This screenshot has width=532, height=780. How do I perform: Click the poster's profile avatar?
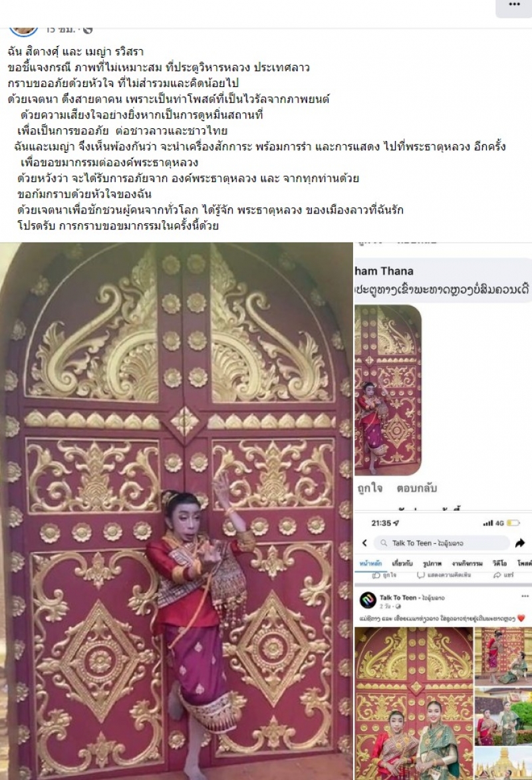coord(23,31)
